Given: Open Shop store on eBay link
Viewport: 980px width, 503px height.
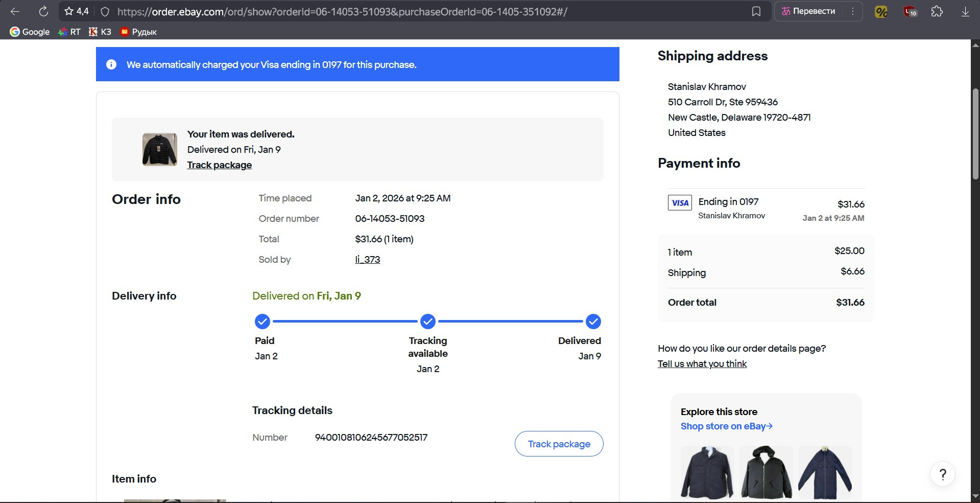Looking at the screenshot, I should coord(726,426).
